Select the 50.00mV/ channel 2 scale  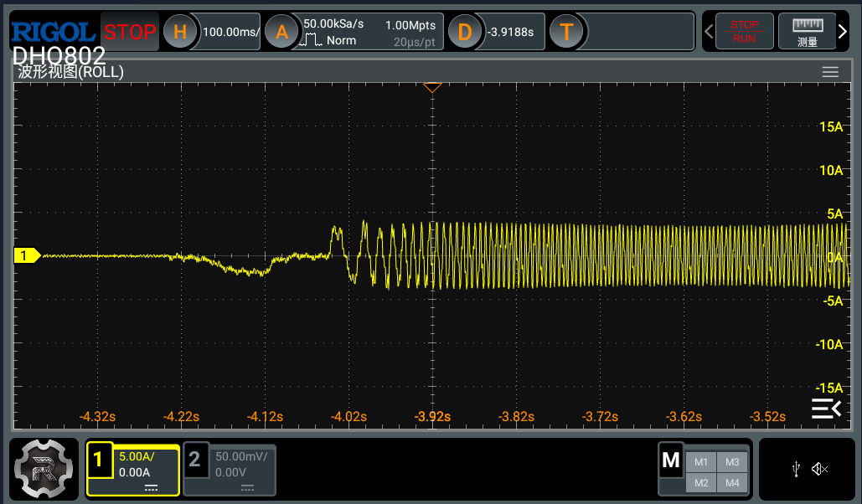241,456
